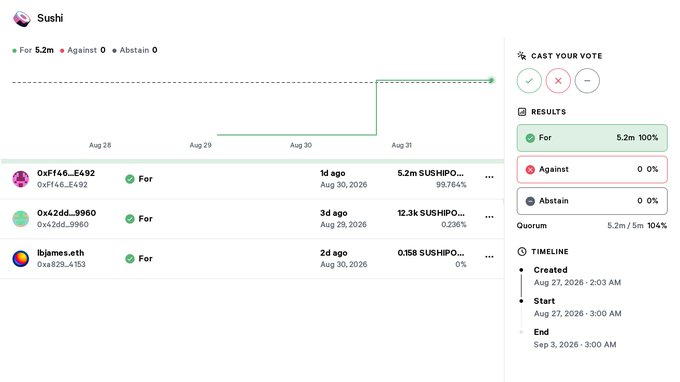This screenshot has width=680, height=382.
Task: Select the Abstain results bar
Action: [592, 201]
